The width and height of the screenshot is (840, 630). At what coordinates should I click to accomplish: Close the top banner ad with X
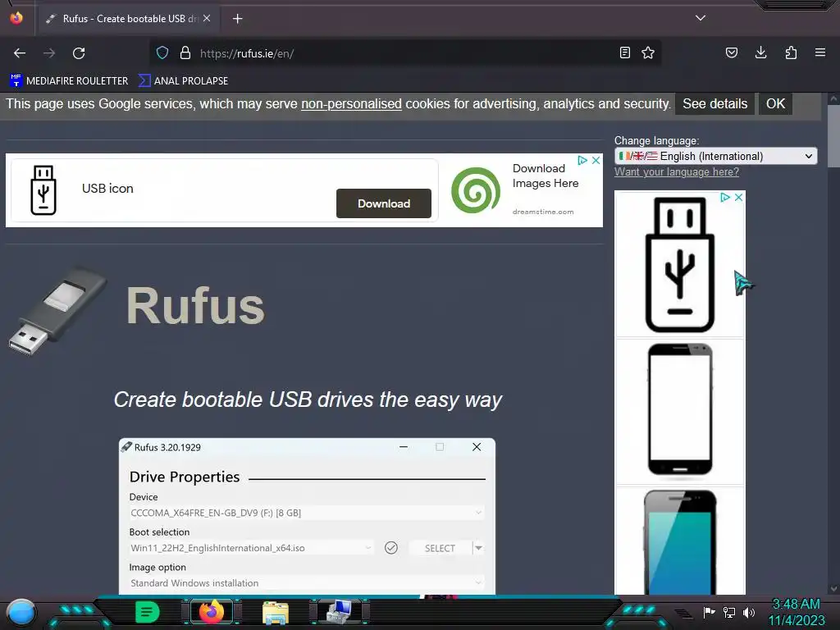596,160
